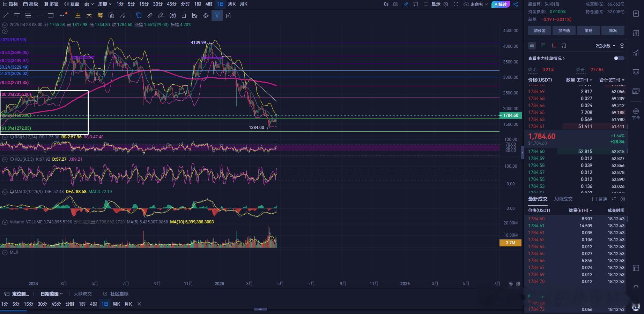The width and height of the screenshot is (644, 314).
Task: Collapse the RSI indicator panel
Action: point(5,137)
